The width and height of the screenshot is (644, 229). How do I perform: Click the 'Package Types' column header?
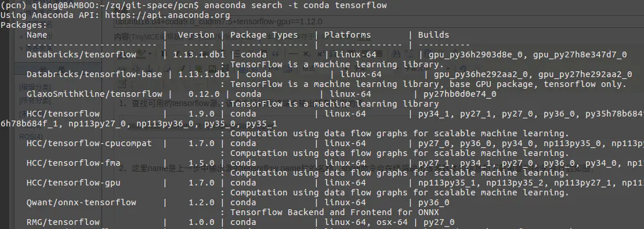pos(263,35)
